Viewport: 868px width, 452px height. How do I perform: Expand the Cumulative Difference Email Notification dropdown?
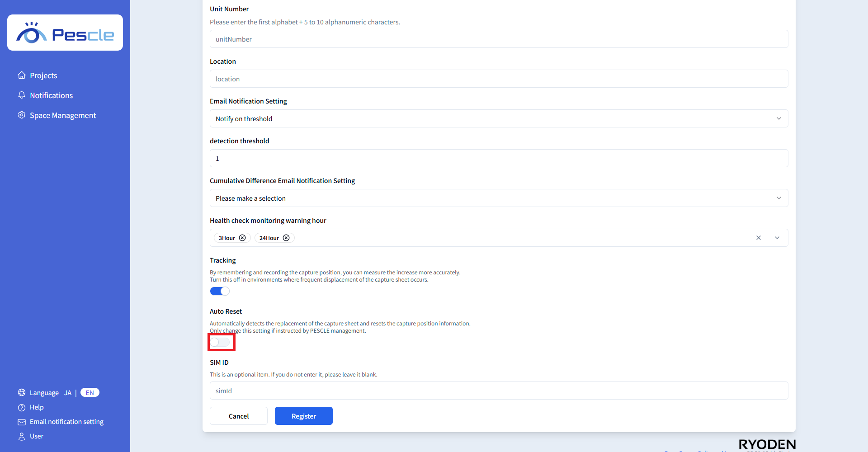(x=499, y=198)
